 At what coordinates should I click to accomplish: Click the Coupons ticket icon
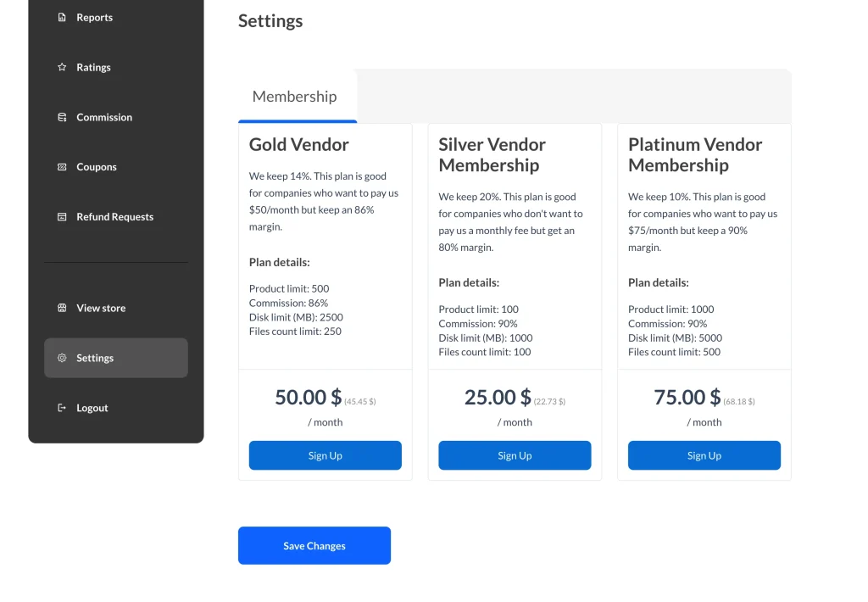62,167
